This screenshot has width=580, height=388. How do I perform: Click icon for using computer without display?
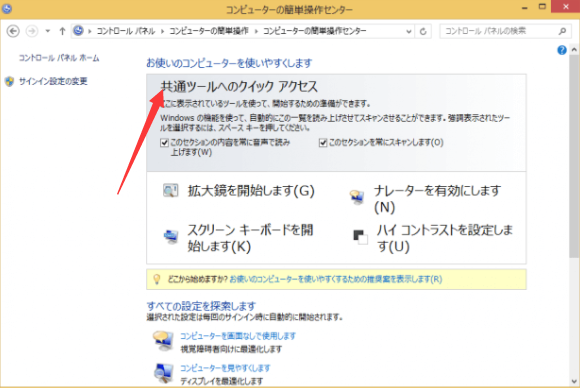tap(163, 341)
